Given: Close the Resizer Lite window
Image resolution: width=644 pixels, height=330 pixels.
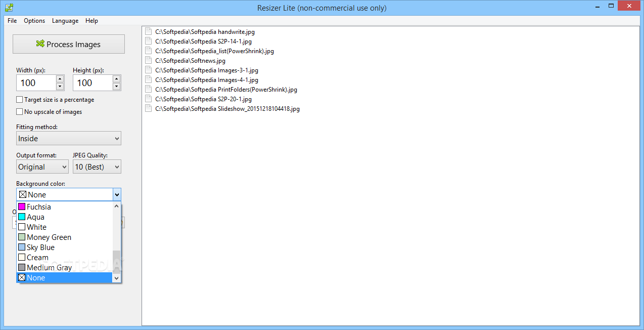Looking at the screenshot, I should tap(629, 6).
